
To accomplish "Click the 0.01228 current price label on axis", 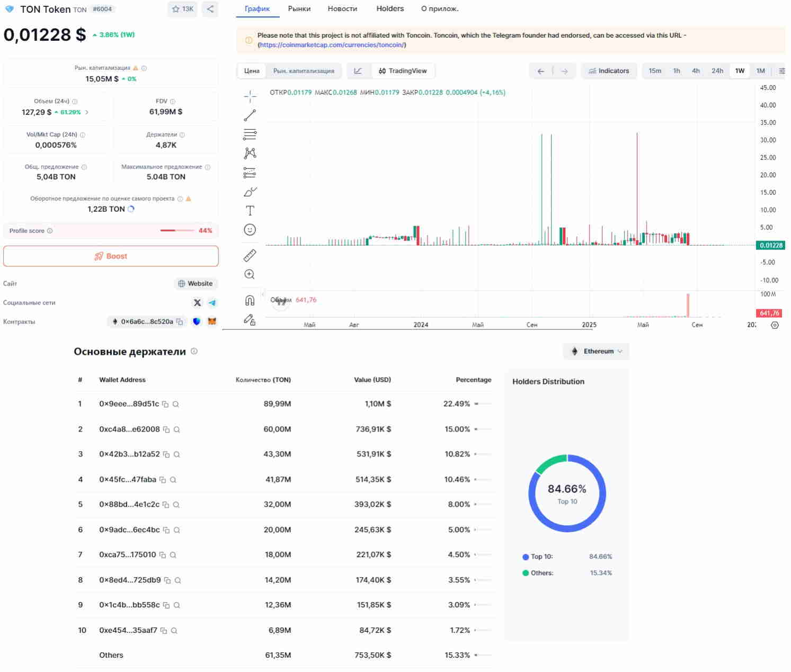I will coord(770,245).
